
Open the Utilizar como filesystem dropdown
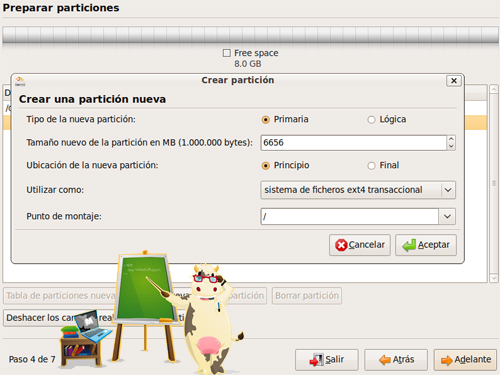click(x=358, y=190)
